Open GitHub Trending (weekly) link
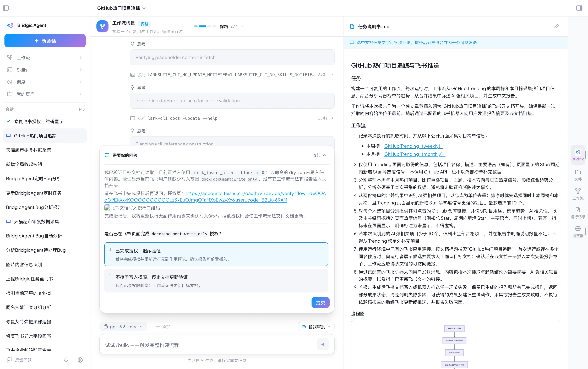The width and height of the screenshot is (588, 369). (x=413, y=146)
